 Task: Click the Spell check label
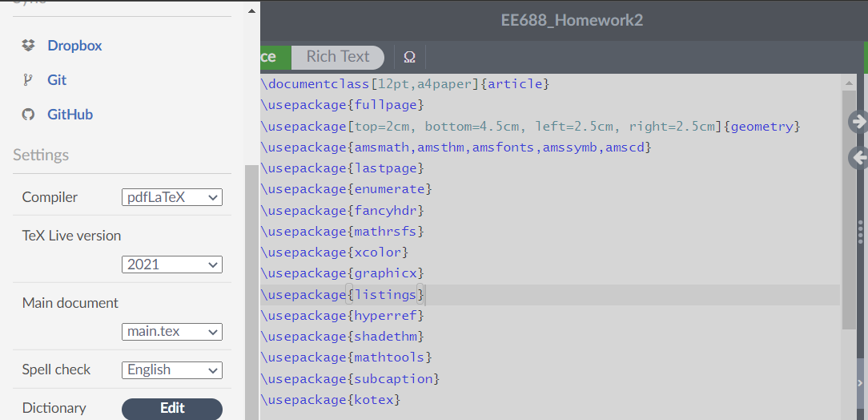pos(56,370)
